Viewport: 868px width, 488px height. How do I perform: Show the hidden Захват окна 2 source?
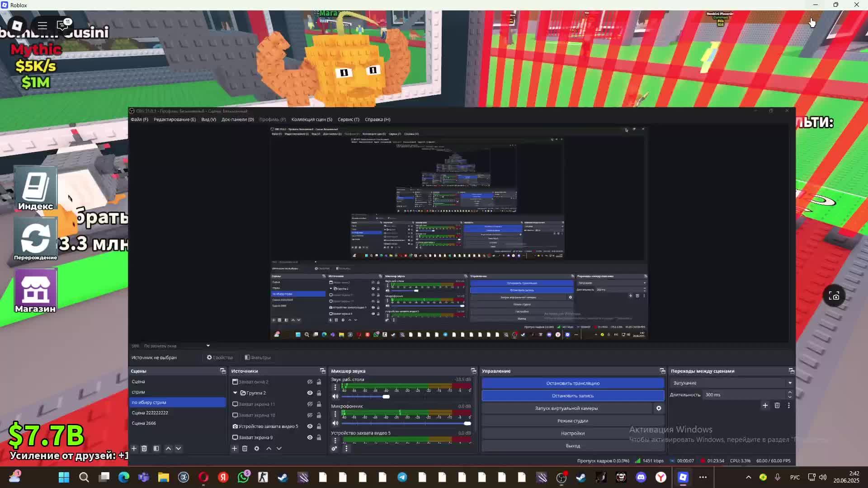pyautogui.click(x=310, y=382)
